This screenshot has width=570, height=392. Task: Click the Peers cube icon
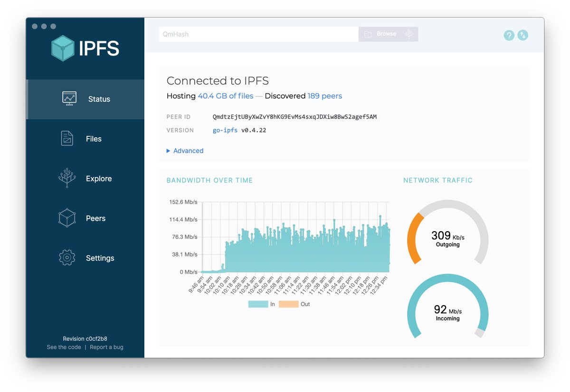(x=67, y=218)
